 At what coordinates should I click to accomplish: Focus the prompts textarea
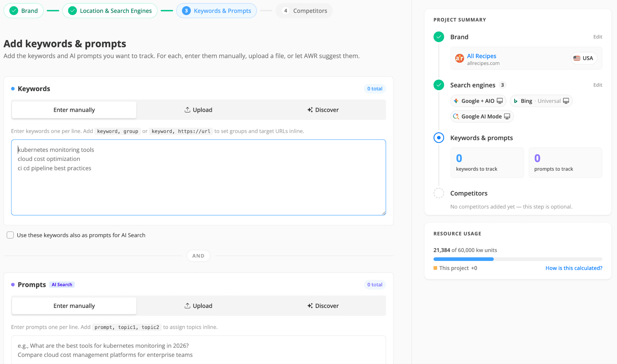(199, 350)
